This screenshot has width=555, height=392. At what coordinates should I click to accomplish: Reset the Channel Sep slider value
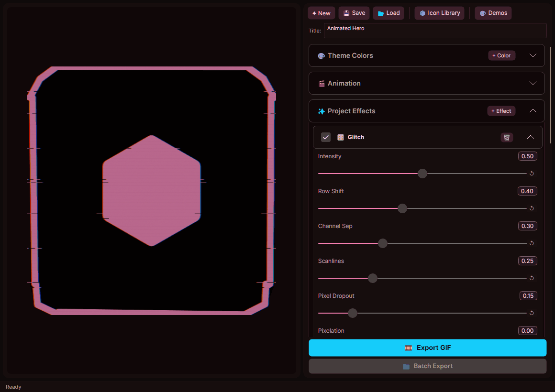click(532, 243)
